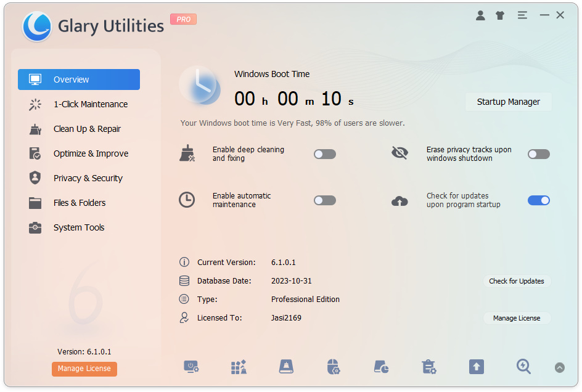Expand the bottom toolbar with the chevron
The height and width of the screenshot is (392, 582).
click(560, 367)
